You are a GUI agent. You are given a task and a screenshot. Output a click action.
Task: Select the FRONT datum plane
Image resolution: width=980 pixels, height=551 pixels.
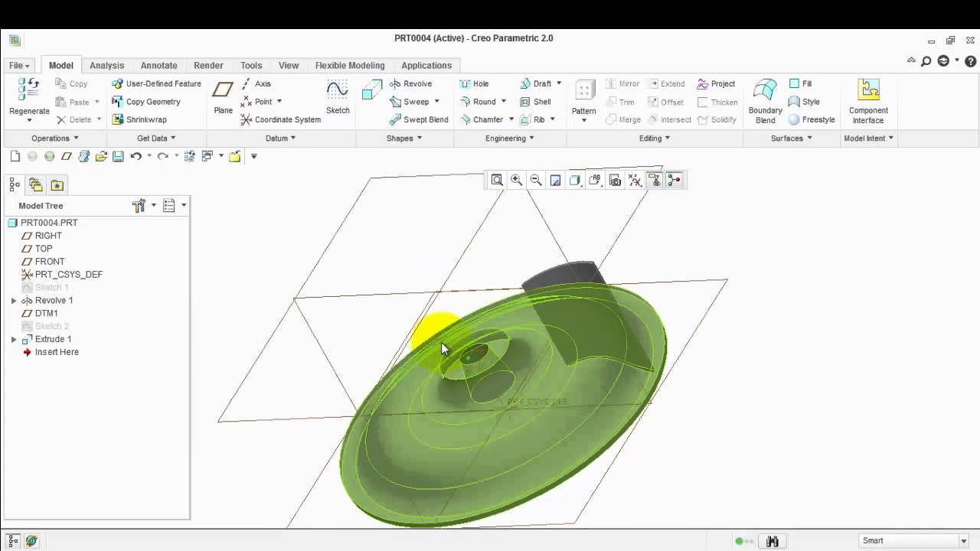click(50, 262)
